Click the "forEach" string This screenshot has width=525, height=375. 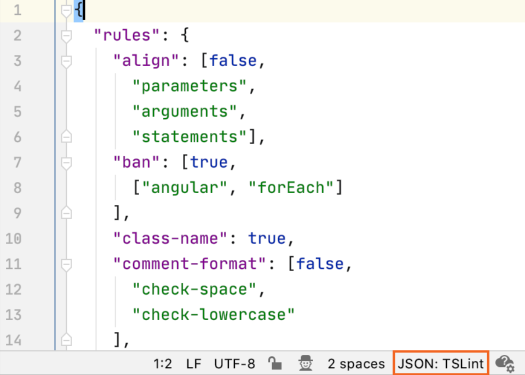point(291,188)
